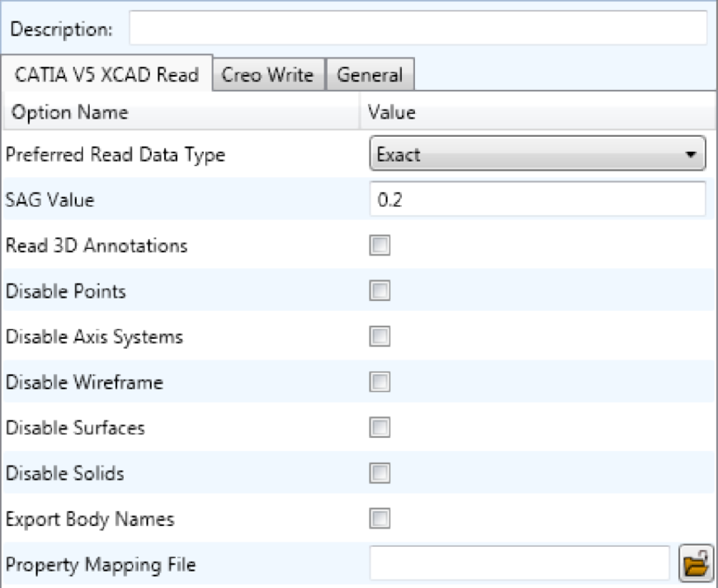Select the Preferred Read Data Type label
This screenshot has width=718, height=588.
point(116,155)
